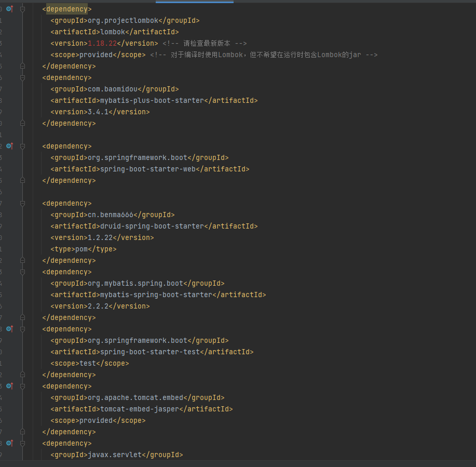Click gutter icon beside the lombok dependency tag

pyautogui.click(x=10, y=9)
